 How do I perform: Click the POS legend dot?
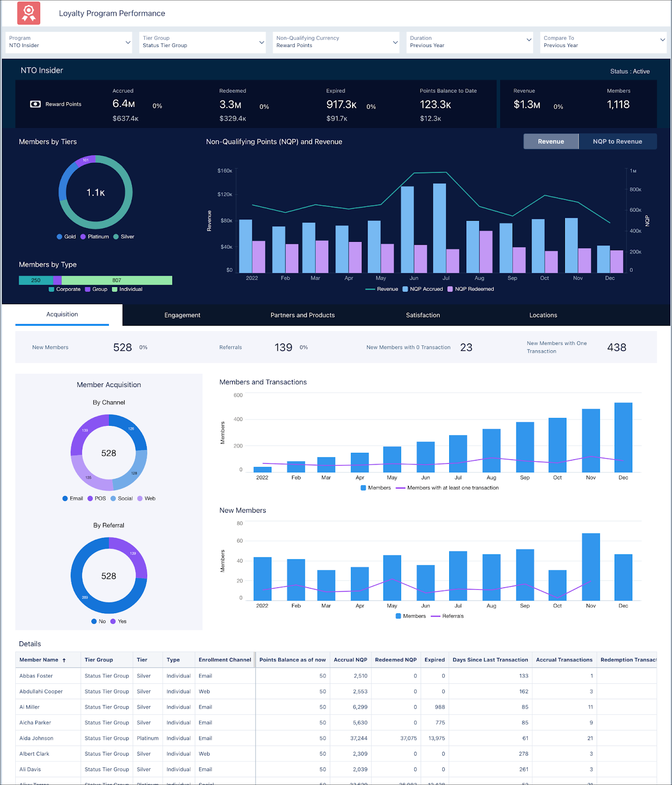click(90, 498)
